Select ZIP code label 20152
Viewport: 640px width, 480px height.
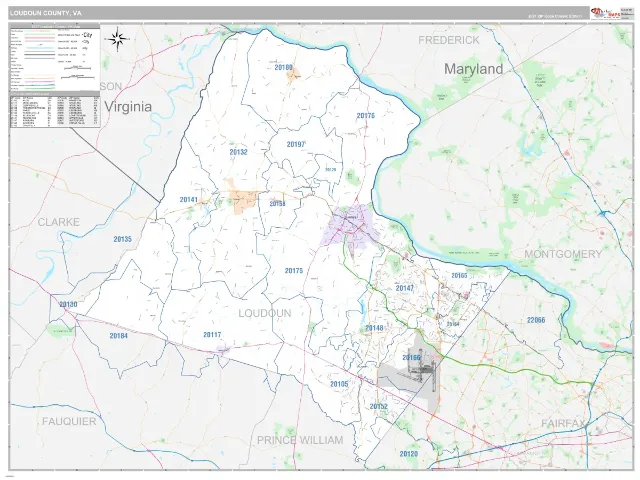(x=379, y=407)
